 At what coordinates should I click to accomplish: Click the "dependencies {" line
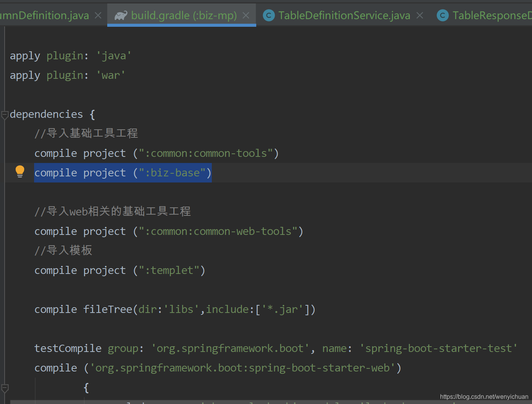52,114
